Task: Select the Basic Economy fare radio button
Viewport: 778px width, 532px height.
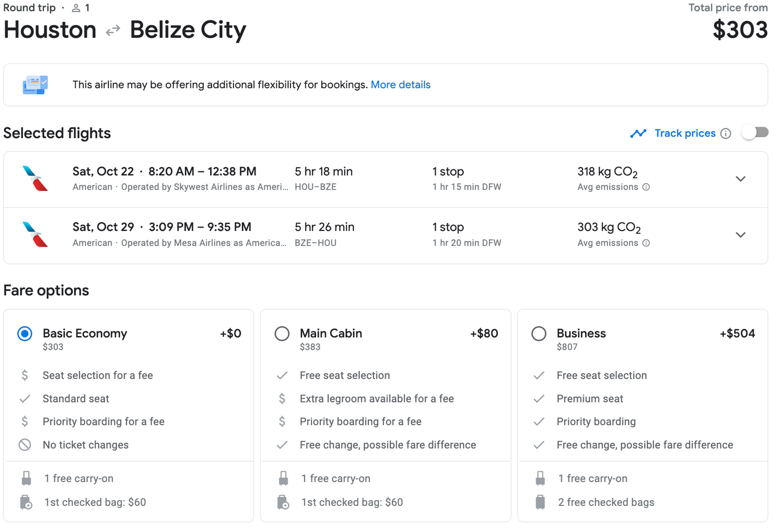Action: click(x=25, y=334)
